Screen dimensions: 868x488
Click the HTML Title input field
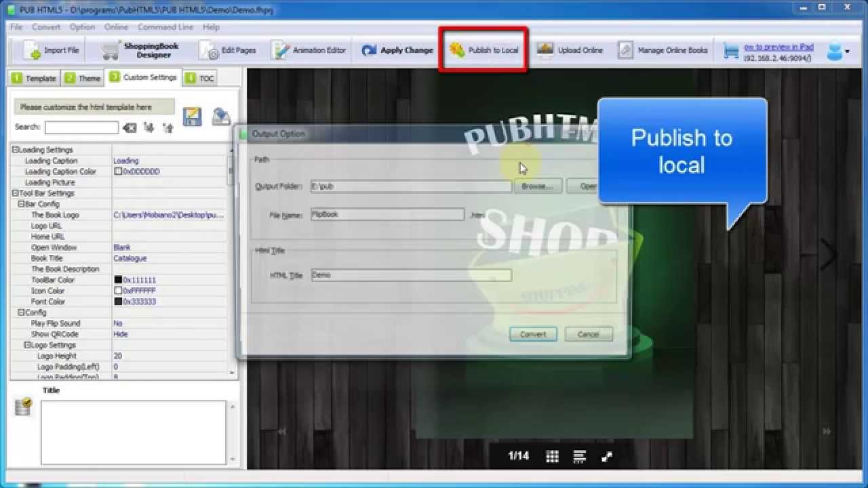click(x=411, y=275)
